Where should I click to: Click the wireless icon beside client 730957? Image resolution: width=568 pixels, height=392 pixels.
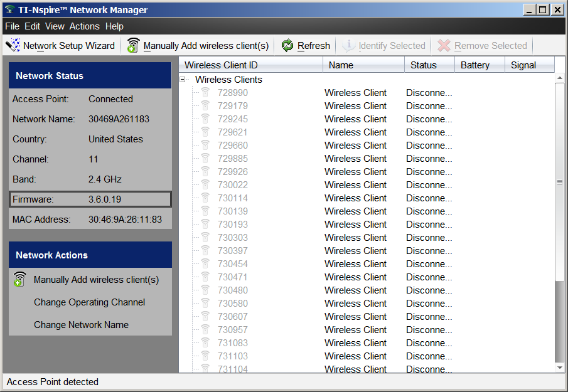205,330
